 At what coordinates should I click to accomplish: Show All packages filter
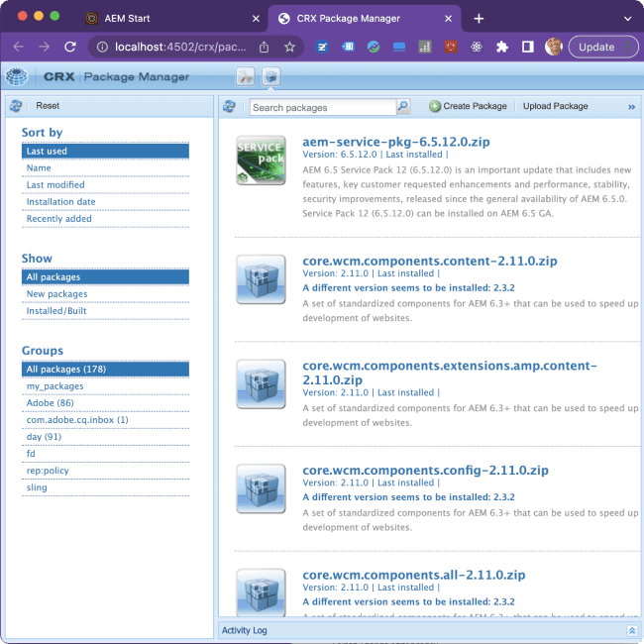105,277
